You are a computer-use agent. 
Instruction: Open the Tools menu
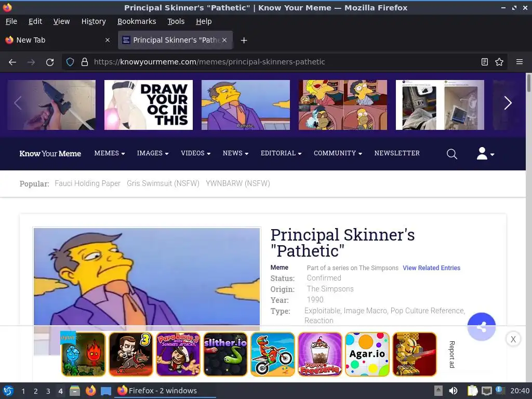point(176,21)
